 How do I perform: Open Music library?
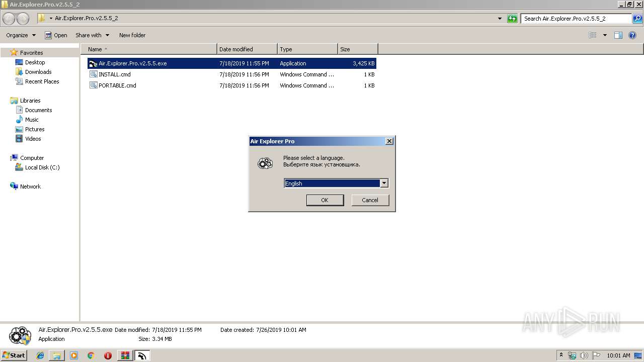32,120
